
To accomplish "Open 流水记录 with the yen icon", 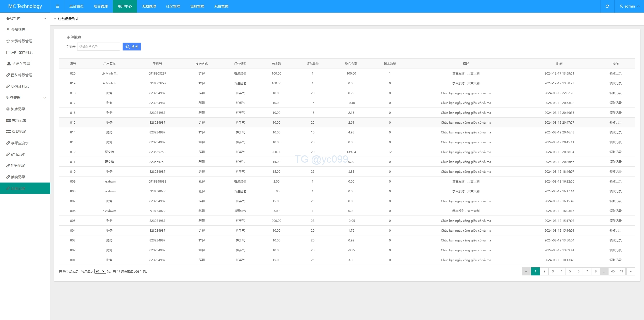I will point(18,109).
